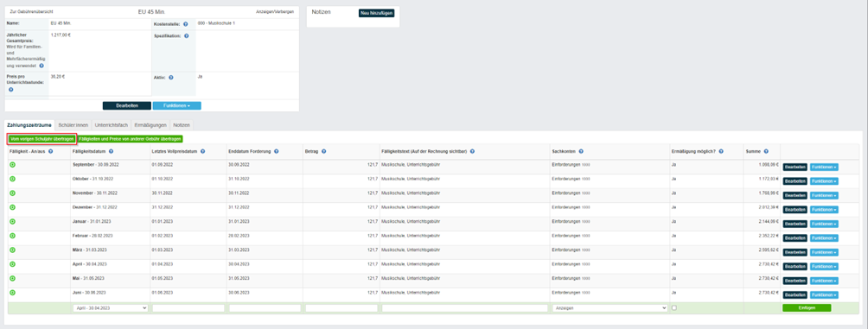Select the date cell 28.02.2023 under Enddatum Forderung
The width and height of the screenshot is (868, 329).
coord(239,236)
